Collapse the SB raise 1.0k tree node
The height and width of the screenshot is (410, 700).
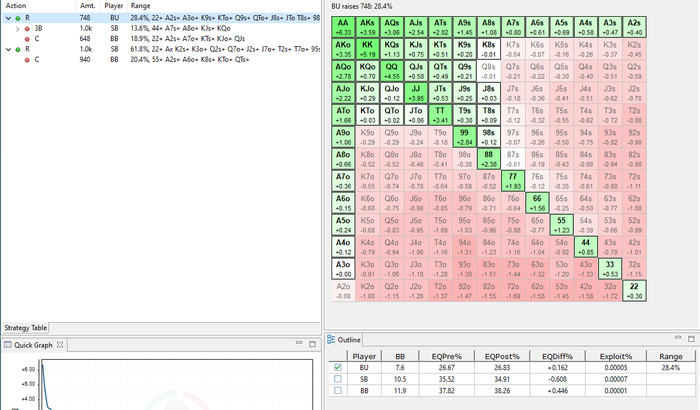pos(8,49)
